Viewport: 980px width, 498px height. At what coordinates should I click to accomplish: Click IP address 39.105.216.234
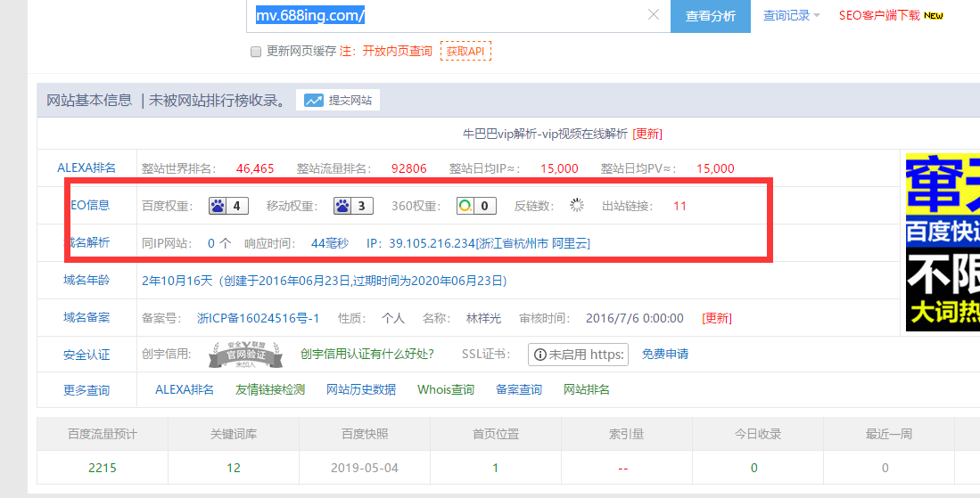tap(432, 243)
